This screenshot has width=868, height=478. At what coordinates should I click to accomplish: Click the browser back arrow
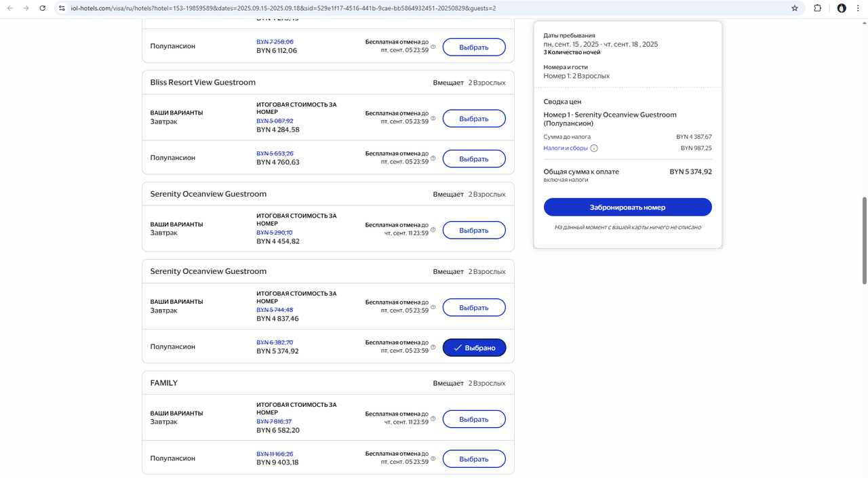click(9, 8)
